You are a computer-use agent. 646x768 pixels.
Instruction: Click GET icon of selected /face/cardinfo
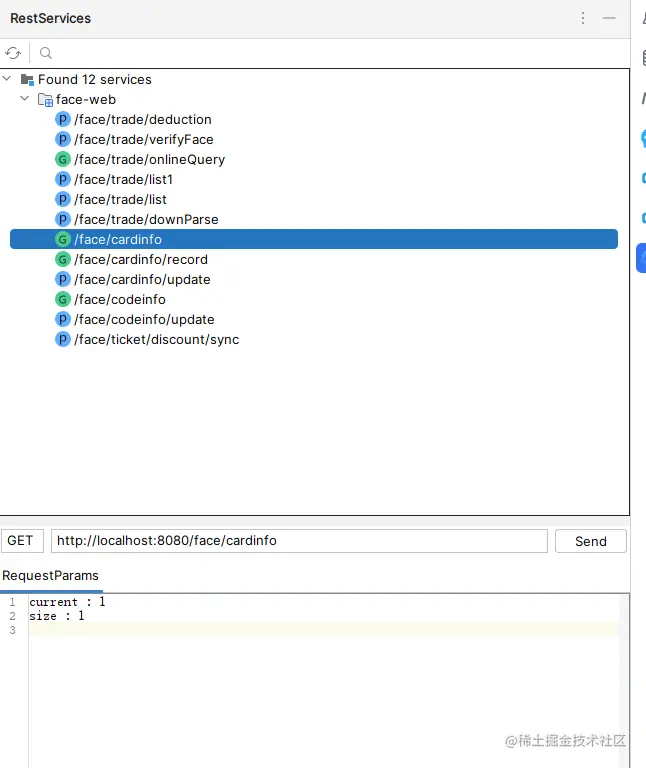tap(62, 239)
